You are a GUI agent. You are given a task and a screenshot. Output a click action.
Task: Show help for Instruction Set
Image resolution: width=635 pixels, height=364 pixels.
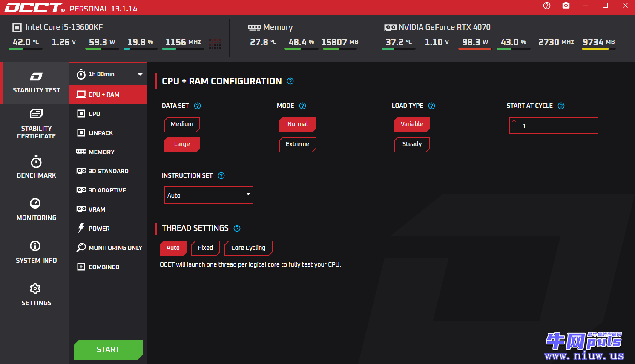221,175
